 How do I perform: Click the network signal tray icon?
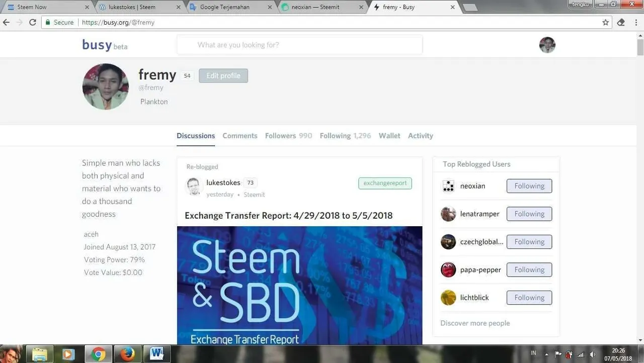click(x=581, y=354)
